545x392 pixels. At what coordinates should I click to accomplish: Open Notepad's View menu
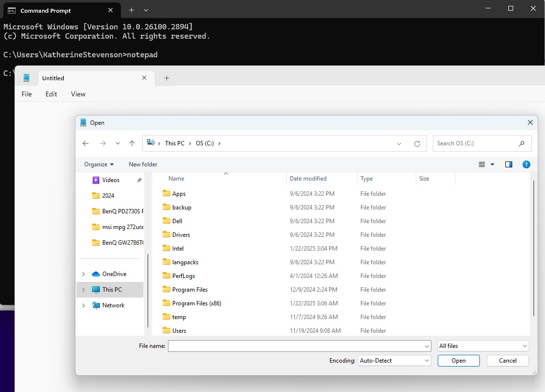78,94
